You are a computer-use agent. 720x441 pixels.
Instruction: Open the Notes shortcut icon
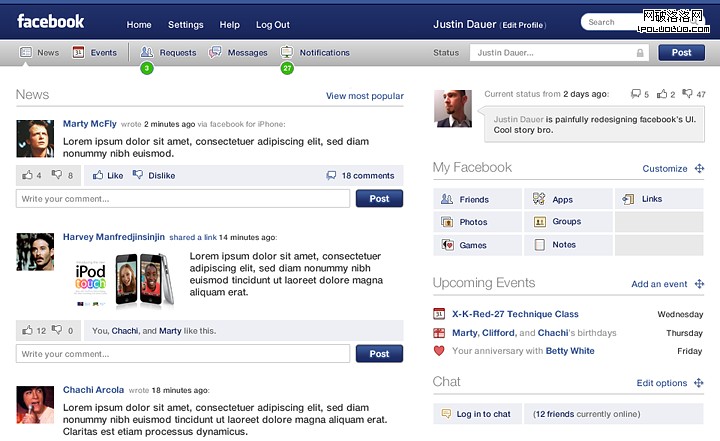pyautogui.click(x=540, y=245)
